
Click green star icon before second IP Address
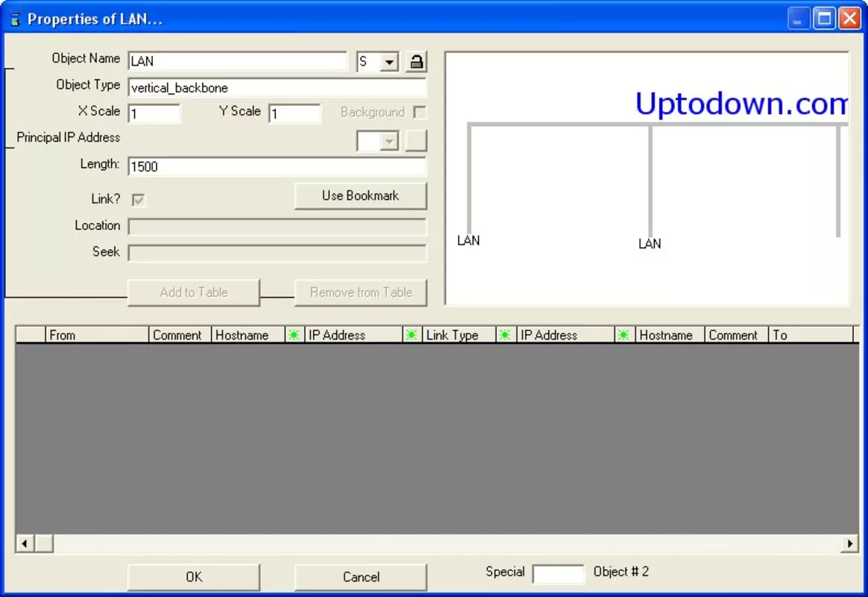(x=505, y=335)
